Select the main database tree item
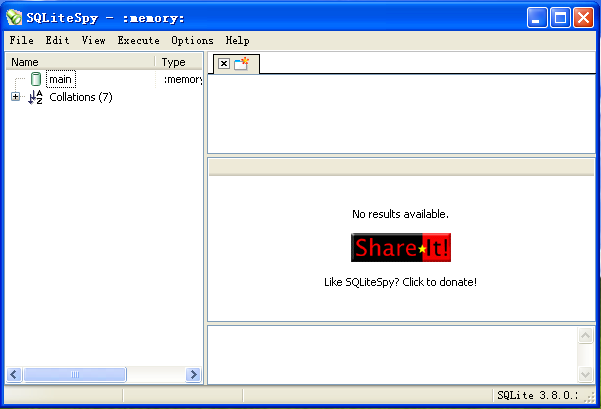The image size is (601, 409). (x=61, y=79)
